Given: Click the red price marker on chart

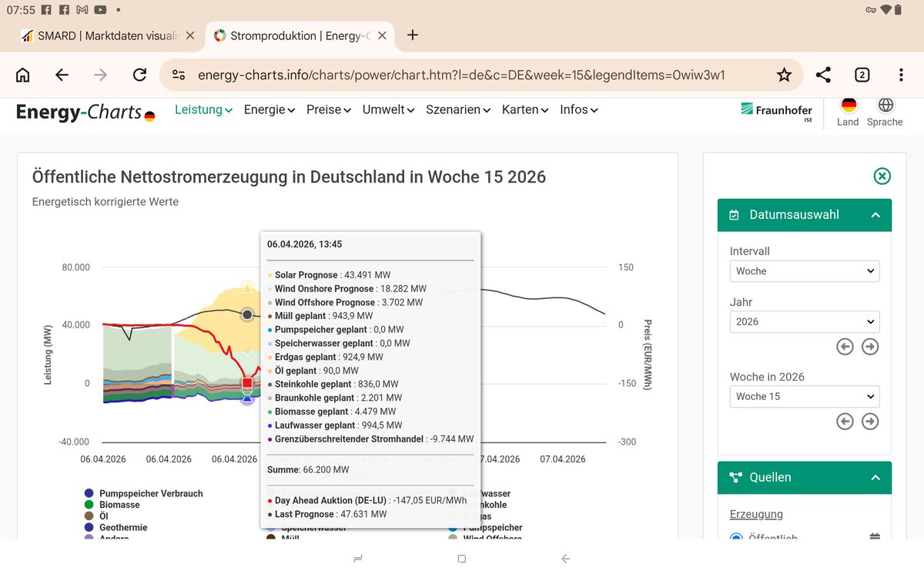Looking at the screenshot, I should click(x=247, y=383).
